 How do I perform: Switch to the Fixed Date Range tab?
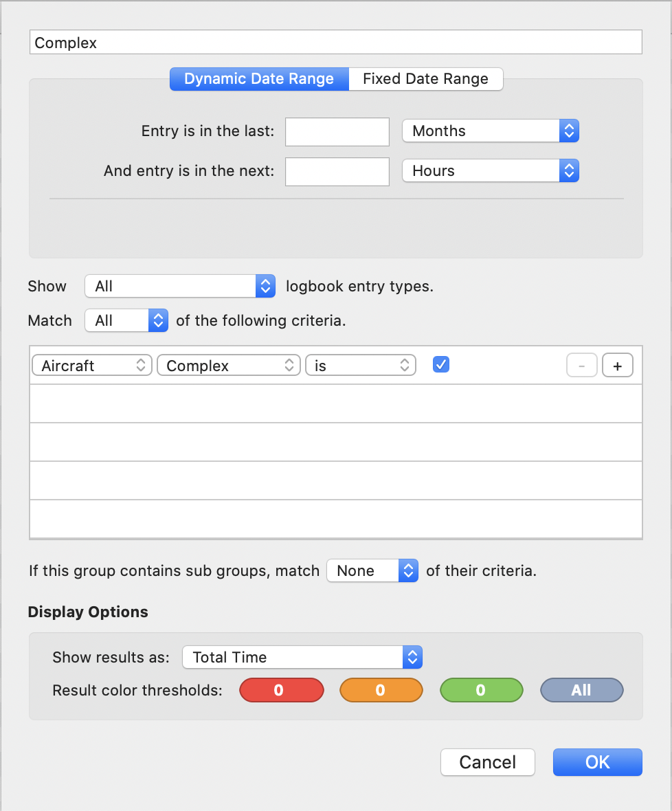[x=425, y=78]
